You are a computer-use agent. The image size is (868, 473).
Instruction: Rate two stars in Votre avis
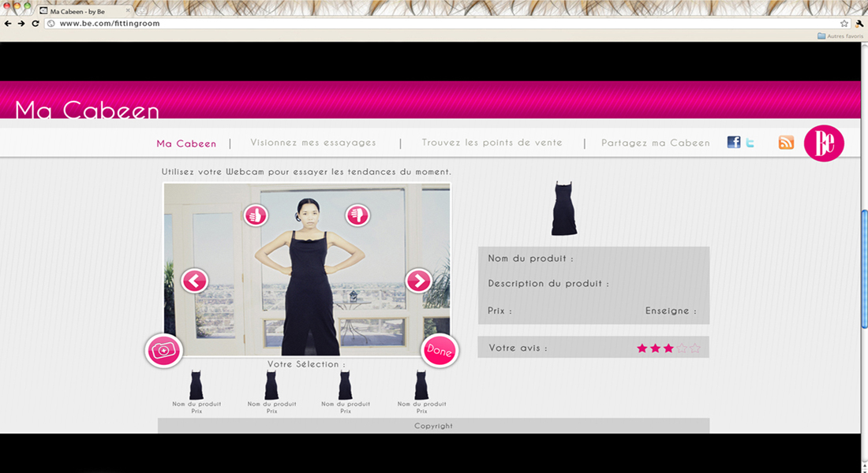point(656,348)
